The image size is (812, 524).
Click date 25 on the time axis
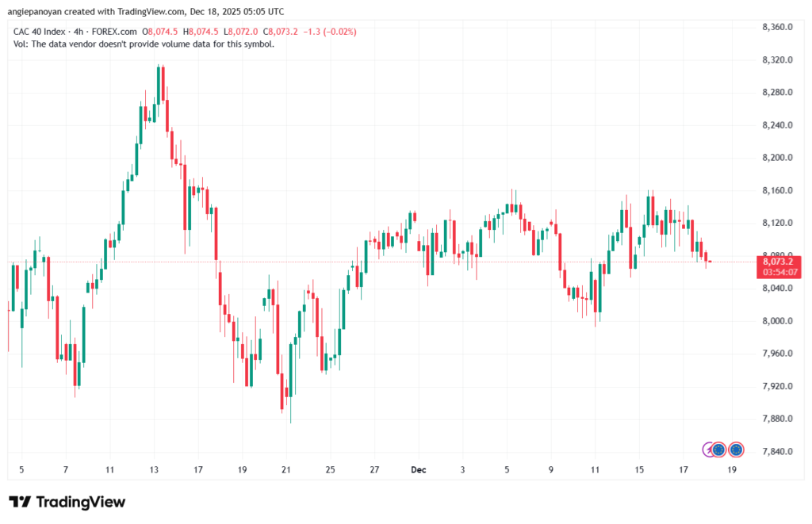point(331,470)
